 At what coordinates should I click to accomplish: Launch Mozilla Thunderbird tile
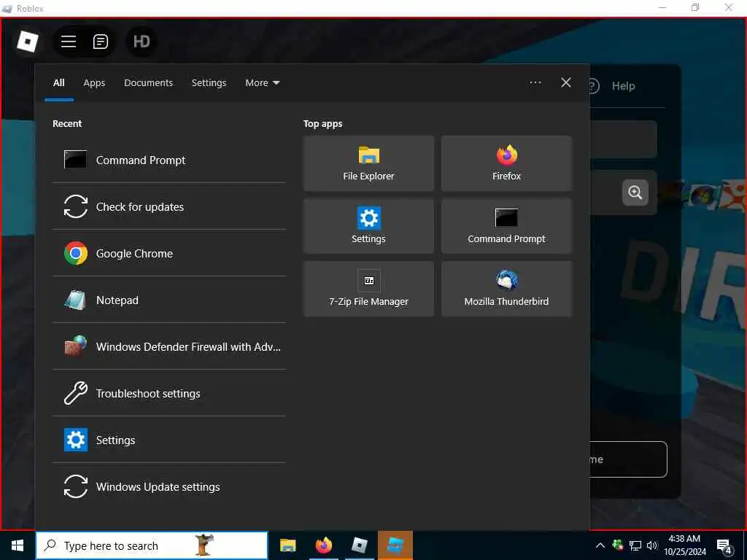point(506,289)
